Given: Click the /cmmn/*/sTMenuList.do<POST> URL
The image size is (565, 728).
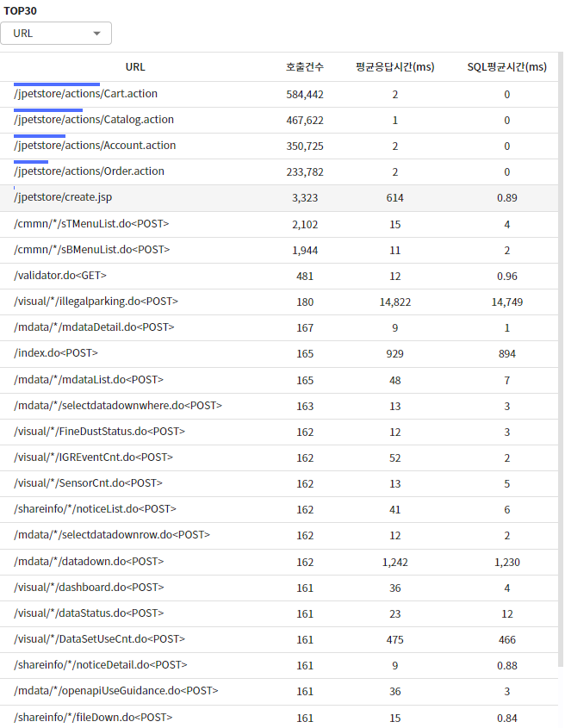Looking at the screenshot, I should tap(91, 224).
